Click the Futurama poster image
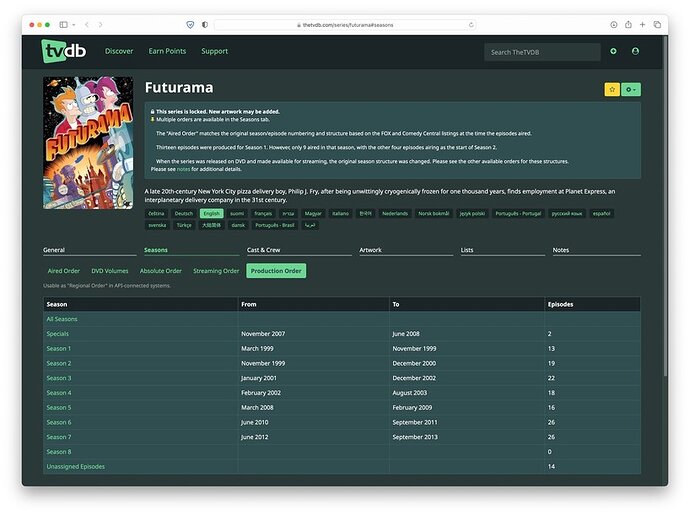690x514 pixels. [88, 143]
